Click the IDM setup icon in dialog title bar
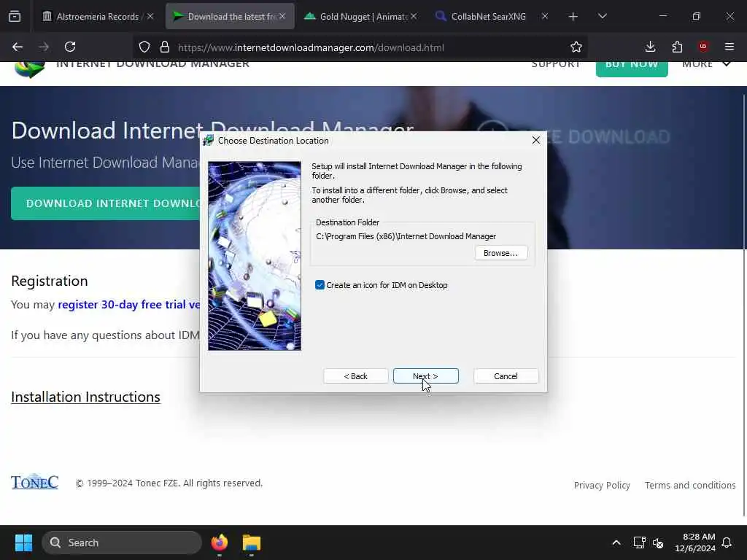This screenshot has height=560, width=747. click(208, 141)
